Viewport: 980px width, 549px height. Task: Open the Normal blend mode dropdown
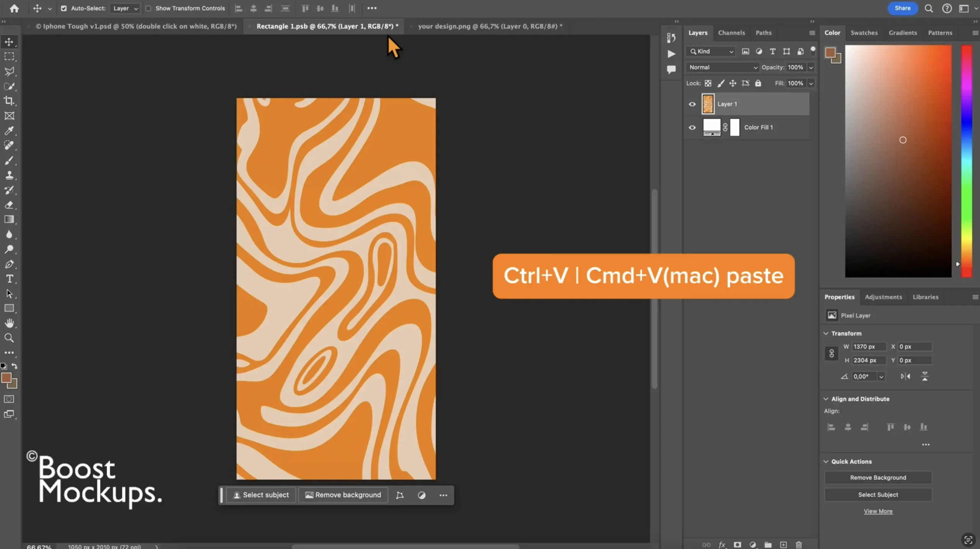click(722, 67)
